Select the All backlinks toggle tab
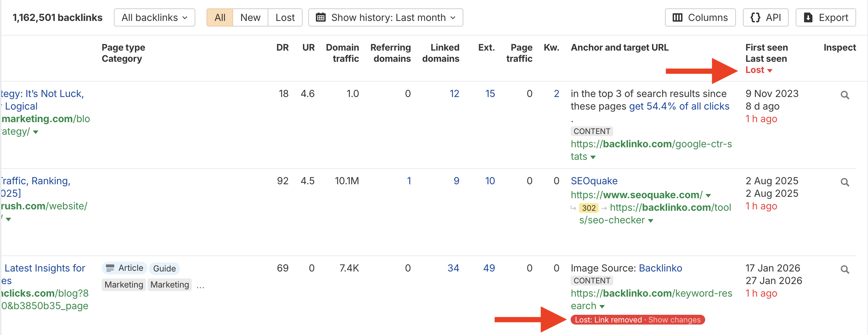868x335 pixels. [x=220, y=17]
